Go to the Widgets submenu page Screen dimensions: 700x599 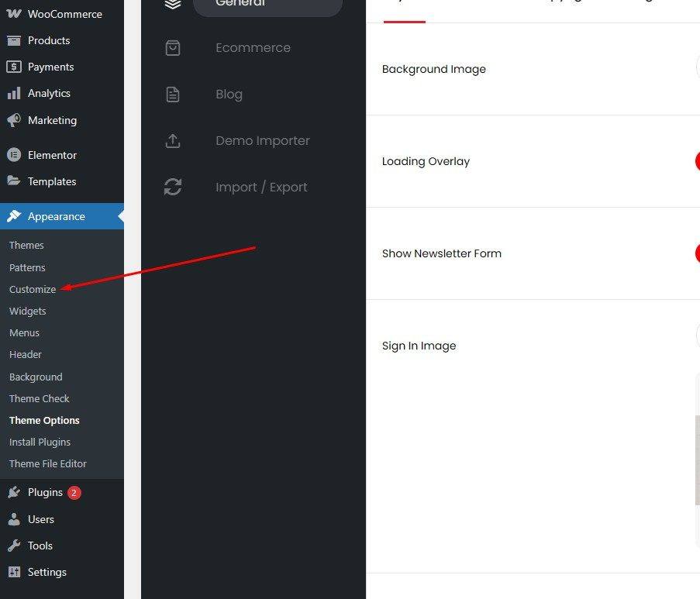click(x=28, y=311)
